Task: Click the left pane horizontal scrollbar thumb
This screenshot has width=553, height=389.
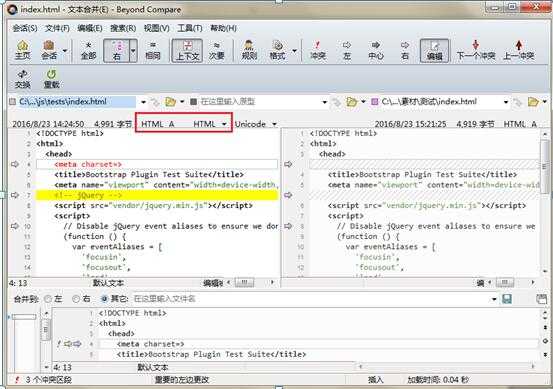Action: (246, 282)
